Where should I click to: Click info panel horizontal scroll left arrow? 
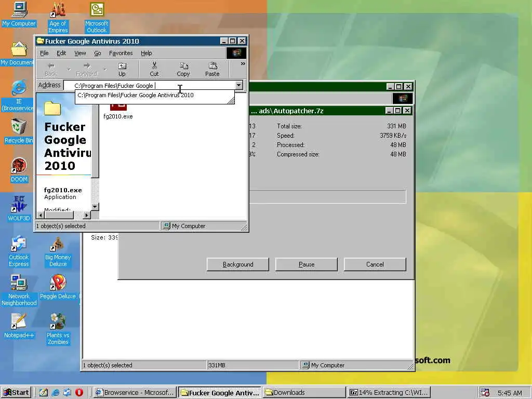[41, 215]
